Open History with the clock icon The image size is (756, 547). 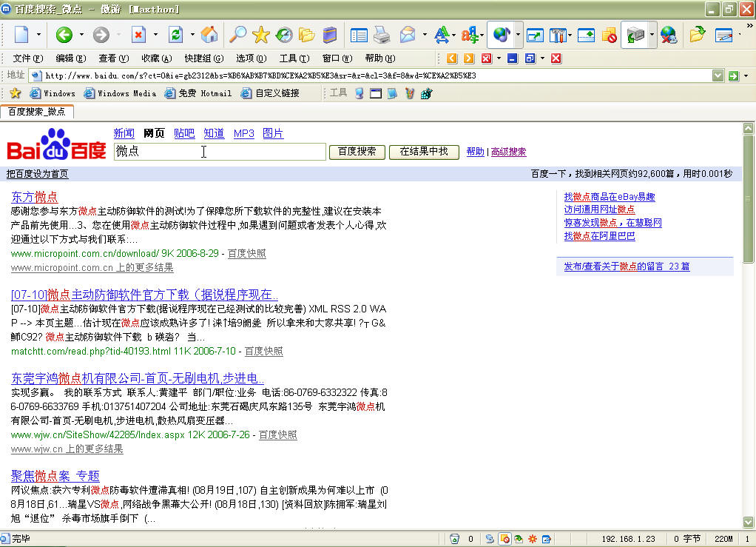coord(284,35)
